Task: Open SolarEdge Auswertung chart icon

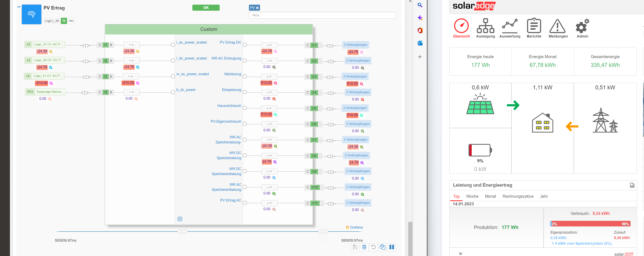Action: coord(510,26)
